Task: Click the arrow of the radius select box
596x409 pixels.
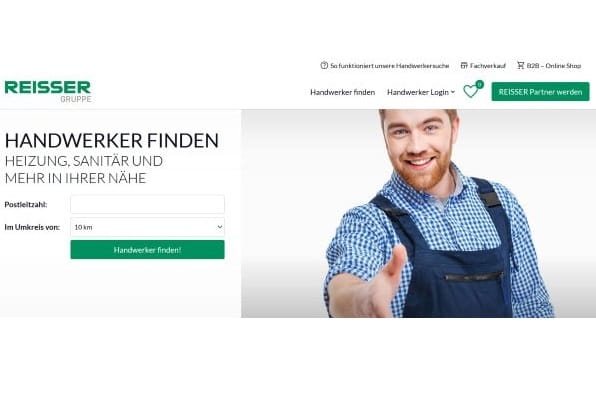Action: click(x=220, y=227)
